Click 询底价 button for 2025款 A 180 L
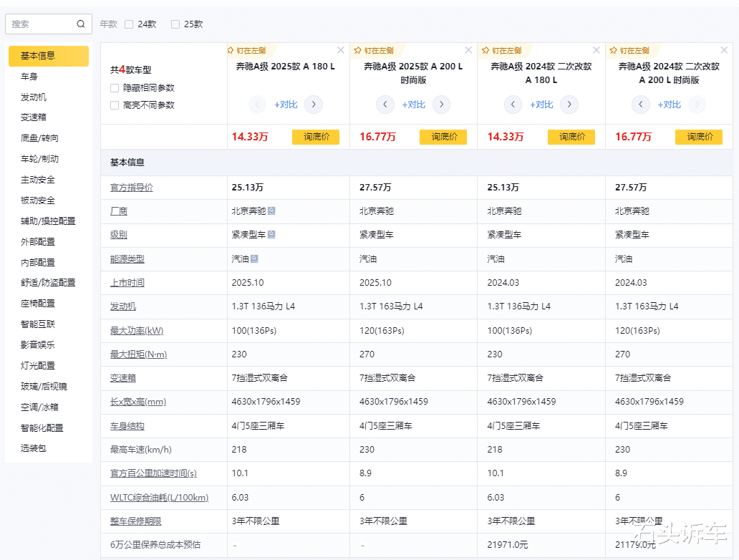 pyautogui.click(x=316, y=137)
